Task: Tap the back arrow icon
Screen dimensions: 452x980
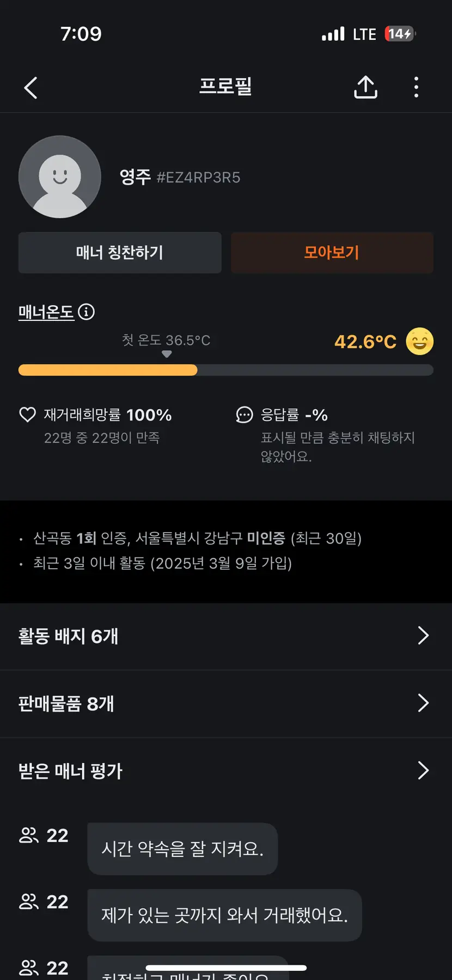Action: click(31, 88)
